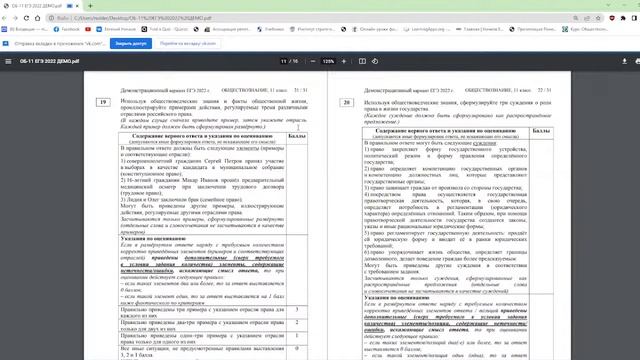Click the PDF file title in the toolbar

(x=49, y=61)
